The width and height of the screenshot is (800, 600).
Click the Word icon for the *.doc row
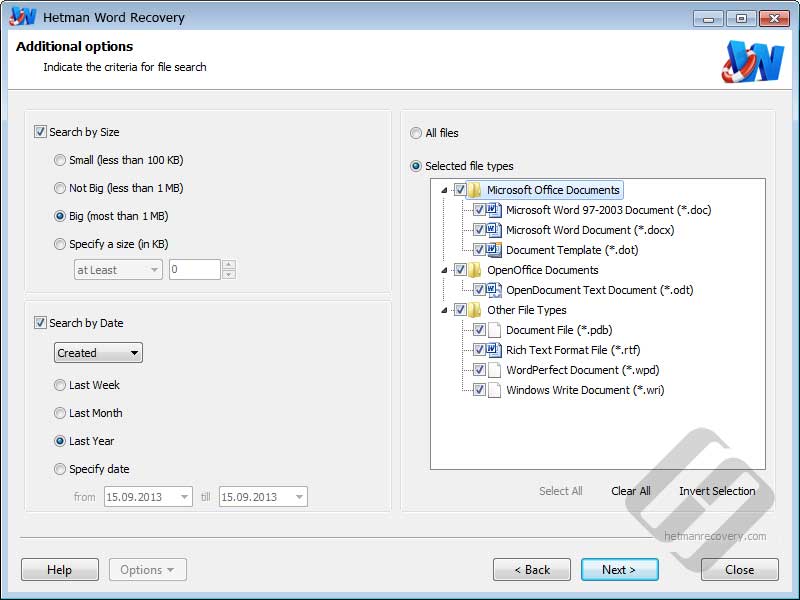[494, 210]
